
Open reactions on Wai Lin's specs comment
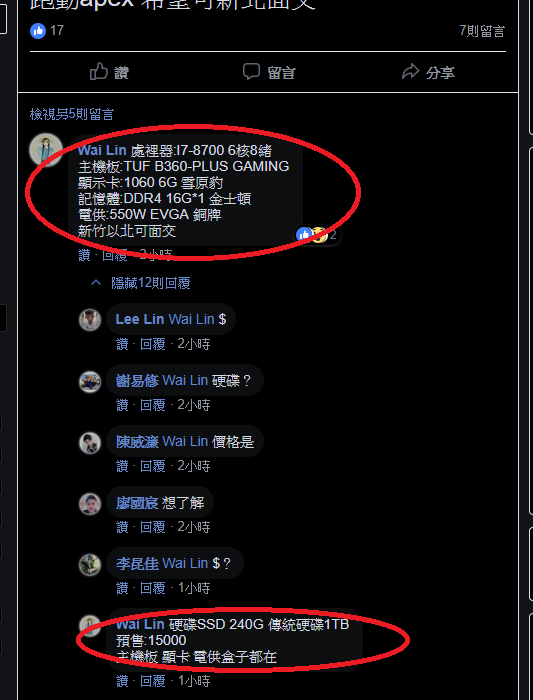click(317, 234)
